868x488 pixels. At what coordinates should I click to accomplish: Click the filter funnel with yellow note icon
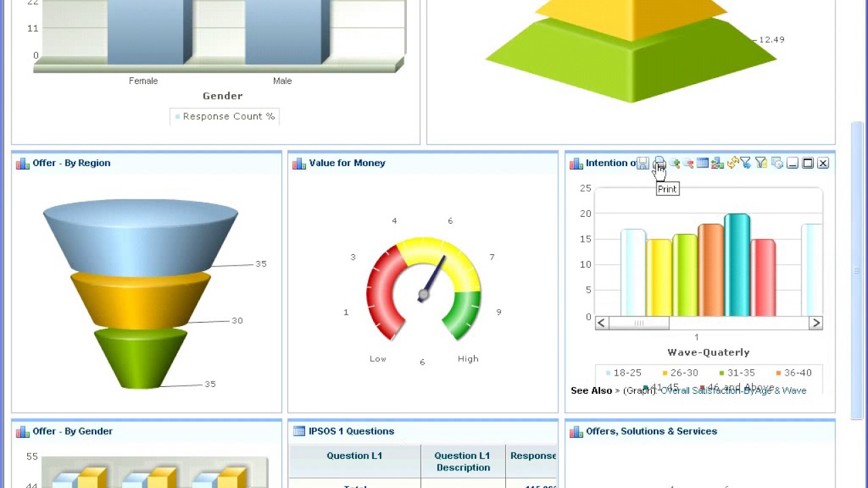tap(761, 163)
